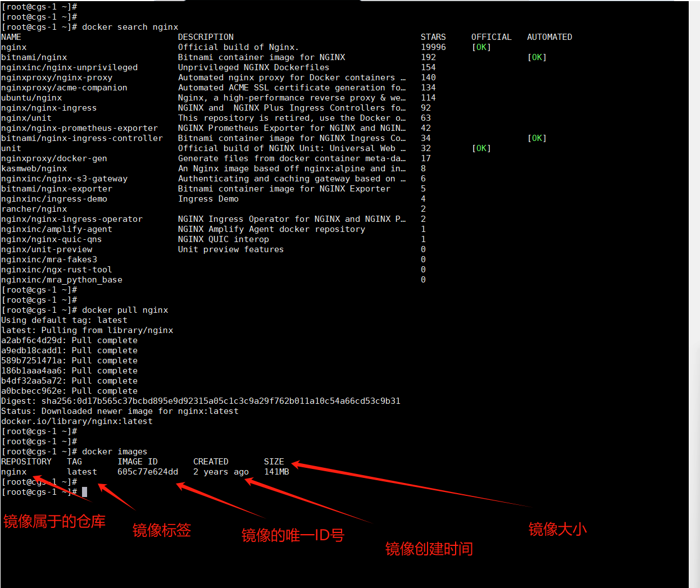Click the 'nginxinc/ngx-rust-tool' image name
700x588 pixels.
(x=57, y=270)
